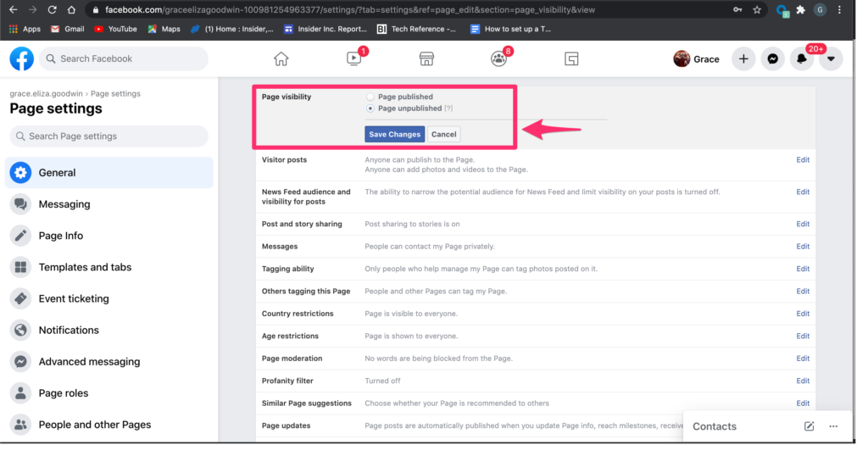This screenshot has width=868, height=456.
Task: Open Facebook Home feed icon
Action: [281, 58]
